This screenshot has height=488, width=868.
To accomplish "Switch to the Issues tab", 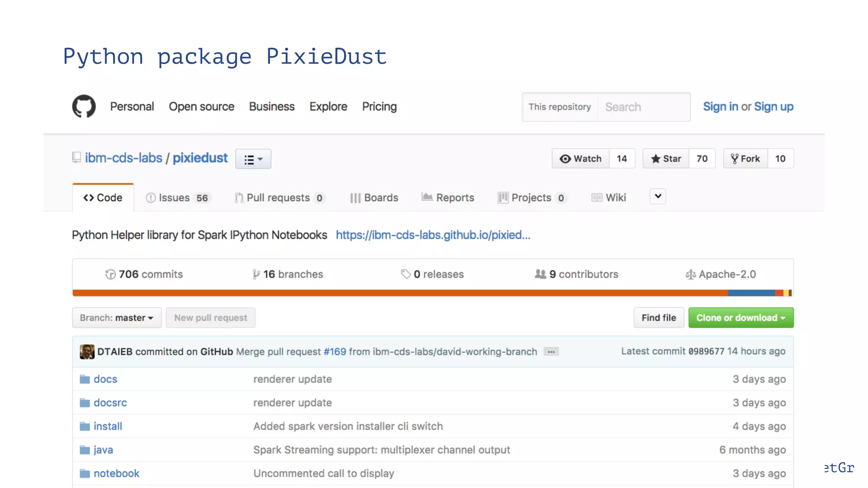I will (x=178, y=198).
